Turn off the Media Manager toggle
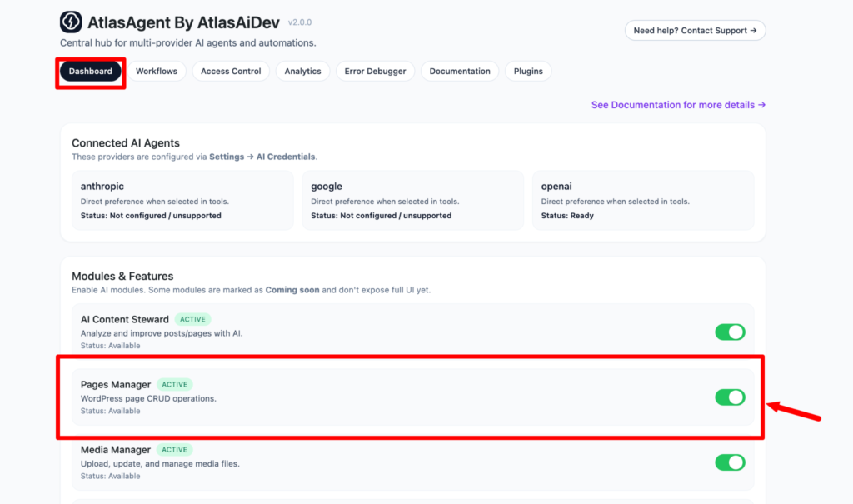853x504 pixels. (x=730, y=462)
